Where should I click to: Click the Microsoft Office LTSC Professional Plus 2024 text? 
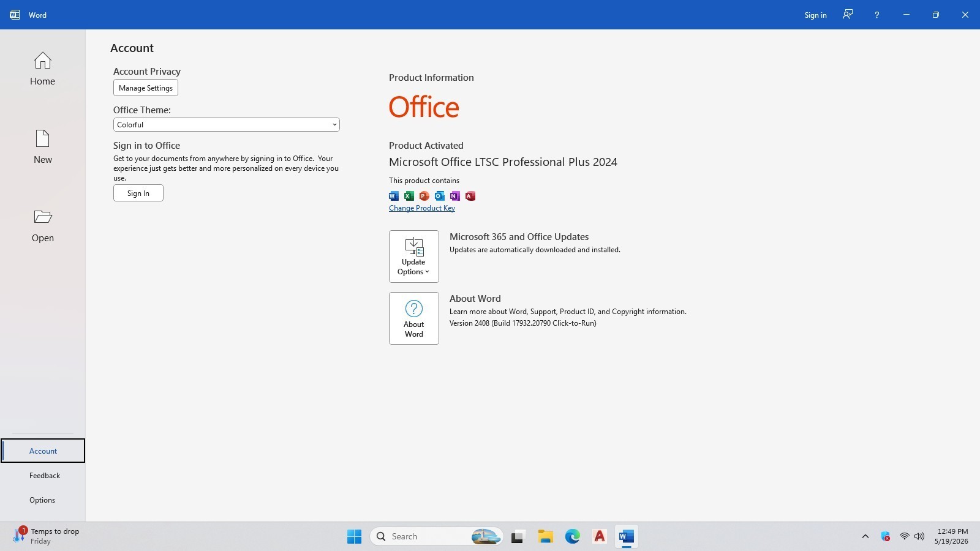click(x=503, y=162)
